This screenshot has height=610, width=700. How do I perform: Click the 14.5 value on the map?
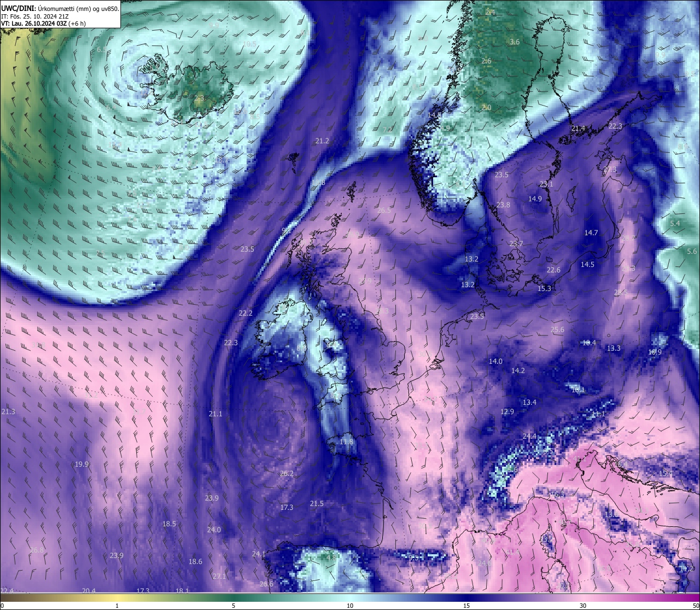click(x=587, y=265)
